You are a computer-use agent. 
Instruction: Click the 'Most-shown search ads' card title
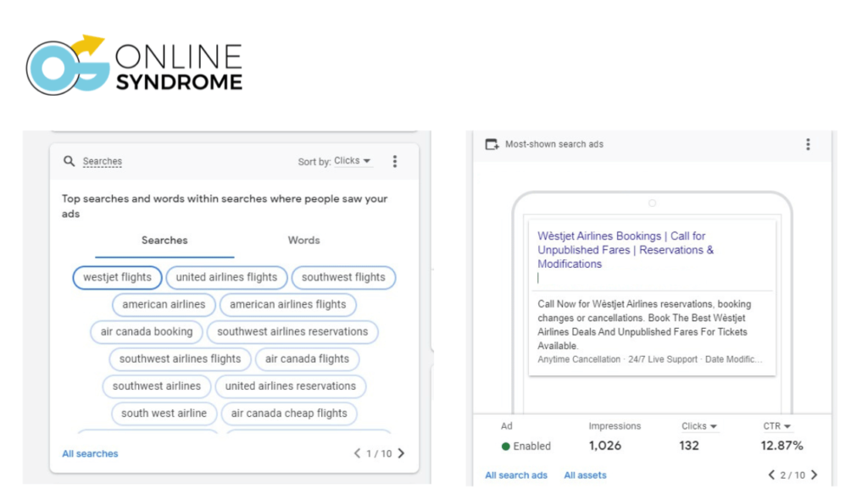[x=554, y=144]
